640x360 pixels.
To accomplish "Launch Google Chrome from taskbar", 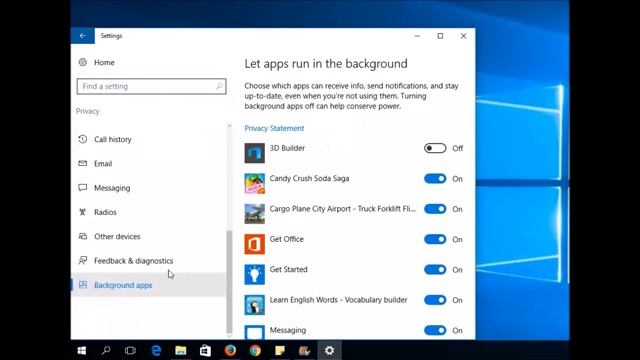I will pos(255,350).
